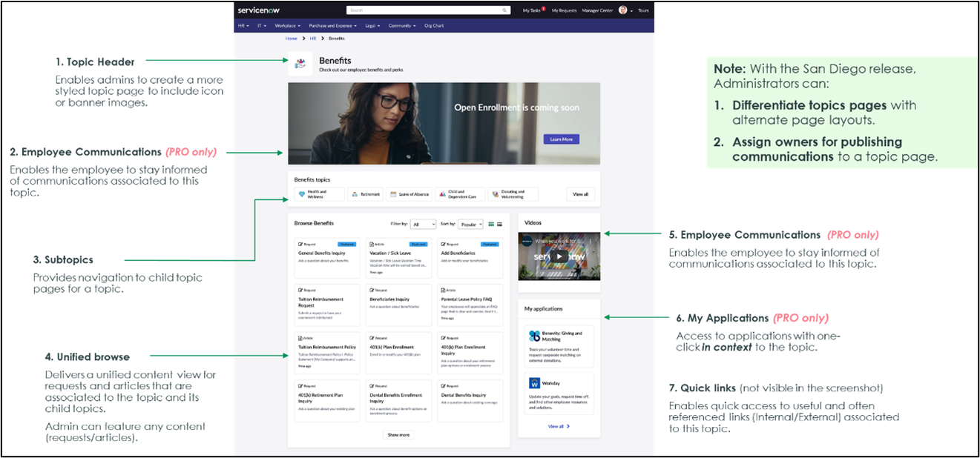Open the Workday application icon
980x458 pixels.
click(x=534, y=382)
